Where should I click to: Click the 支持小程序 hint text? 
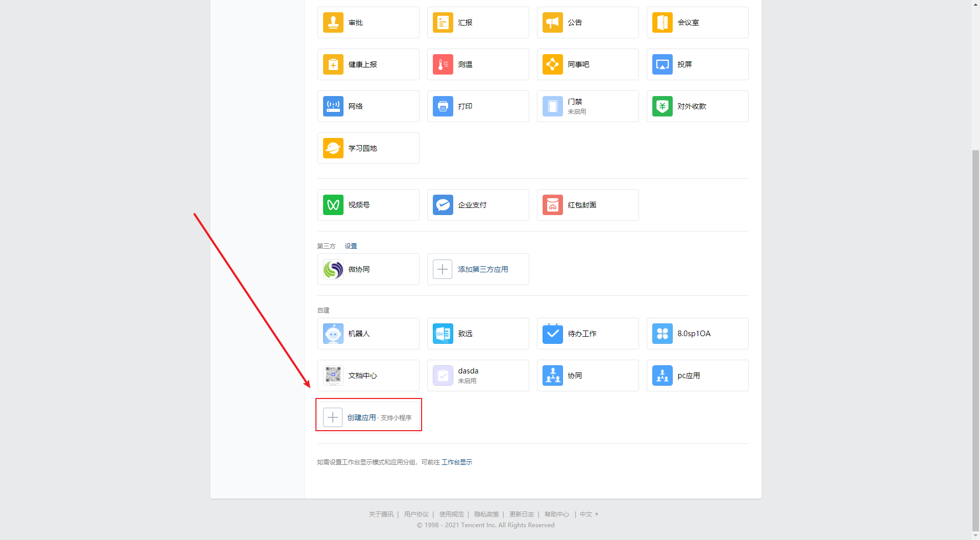pos(396,418)
